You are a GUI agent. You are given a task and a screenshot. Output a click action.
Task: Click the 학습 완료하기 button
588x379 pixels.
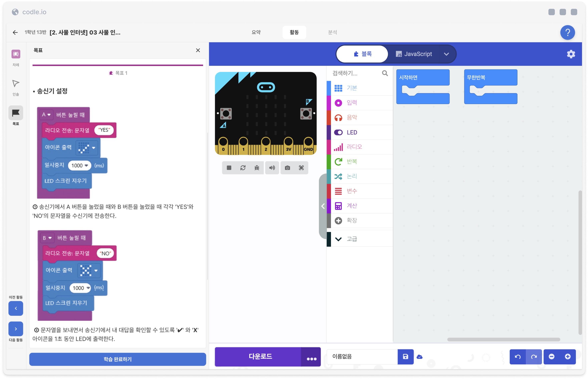(118, 359)
